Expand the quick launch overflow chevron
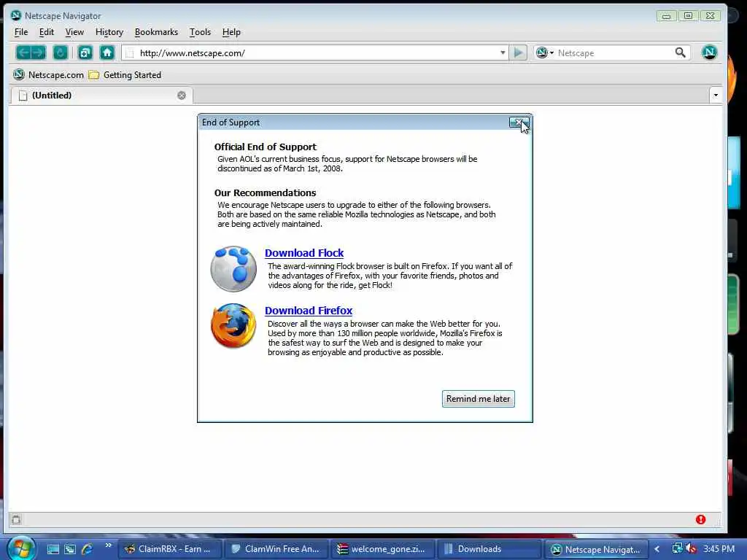Viewport: 747px width, 560px height. click(108, 545)
